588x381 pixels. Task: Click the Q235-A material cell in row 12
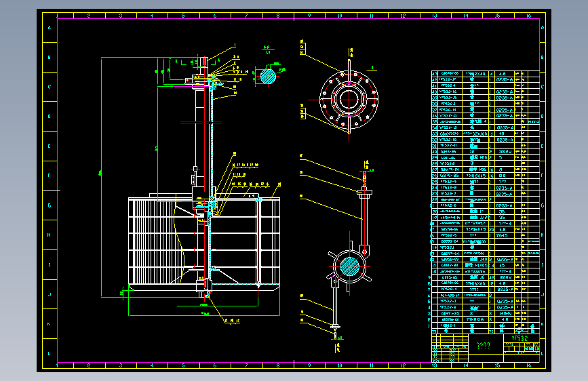pos(505,260)
